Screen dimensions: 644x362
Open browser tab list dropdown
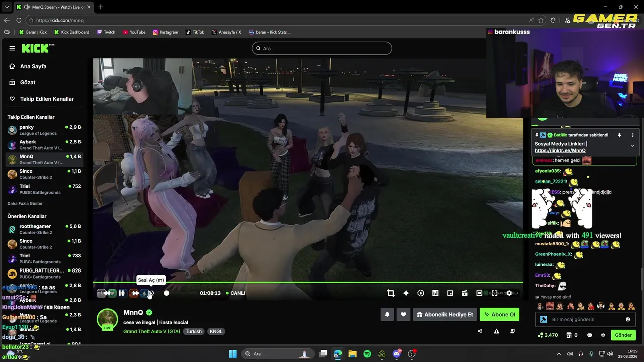7,7
